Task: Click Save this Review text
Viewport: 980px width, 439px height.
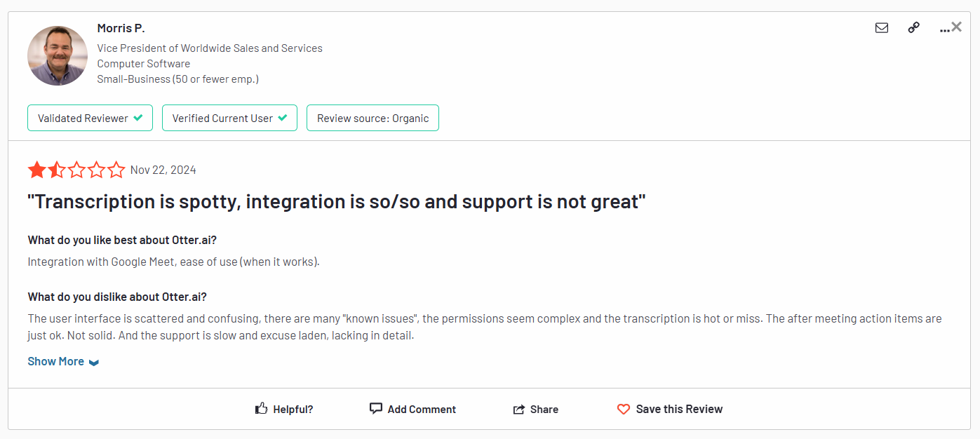Action: (x=679, y=409)
